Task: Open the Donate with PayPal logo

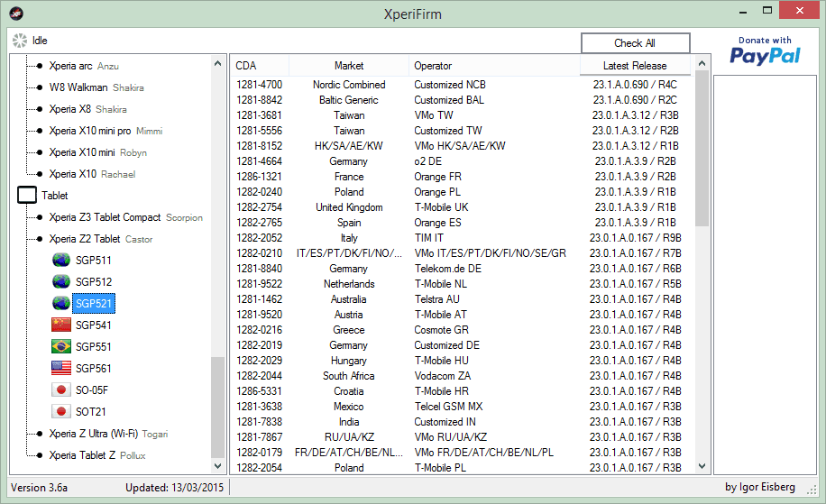Action: coord(765,50)
